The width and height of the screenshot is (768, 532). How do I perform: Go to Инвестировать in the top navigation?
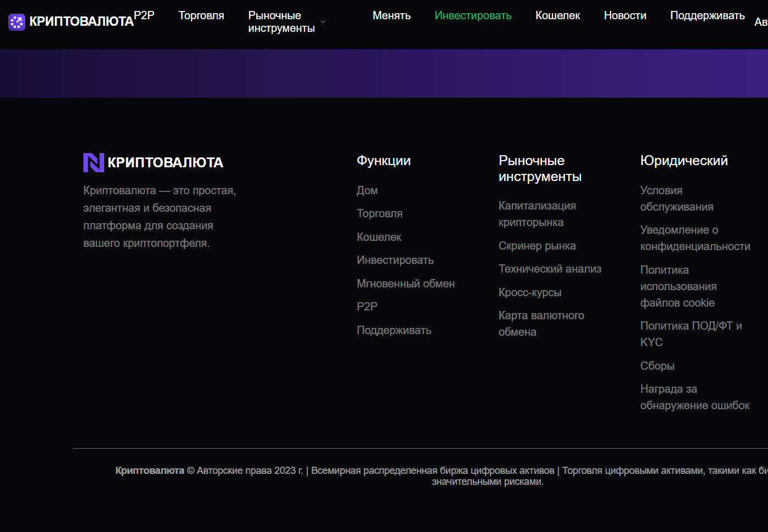[473, 15]
